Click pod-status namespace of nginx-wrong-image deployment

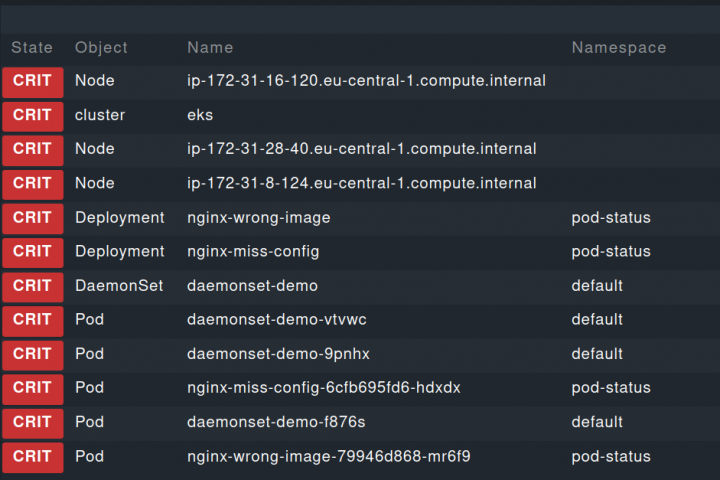(x=610, y=217)
